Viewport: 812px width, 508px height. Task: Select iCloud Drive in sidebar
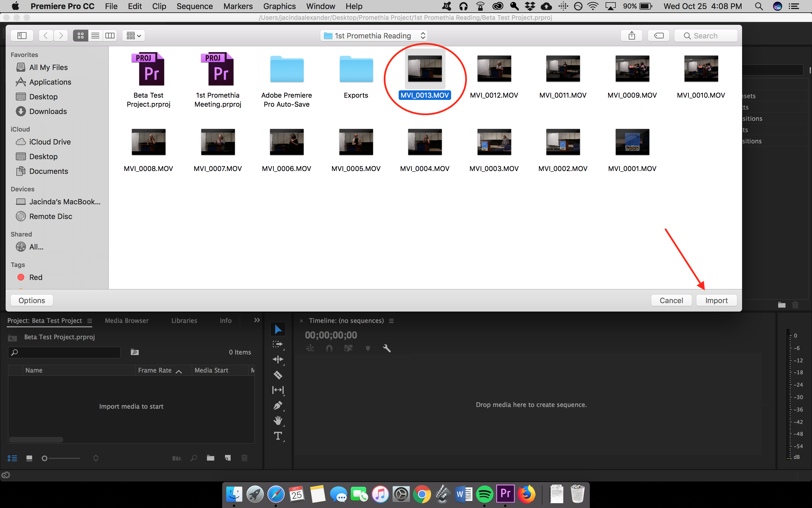[x=50, y=142]
